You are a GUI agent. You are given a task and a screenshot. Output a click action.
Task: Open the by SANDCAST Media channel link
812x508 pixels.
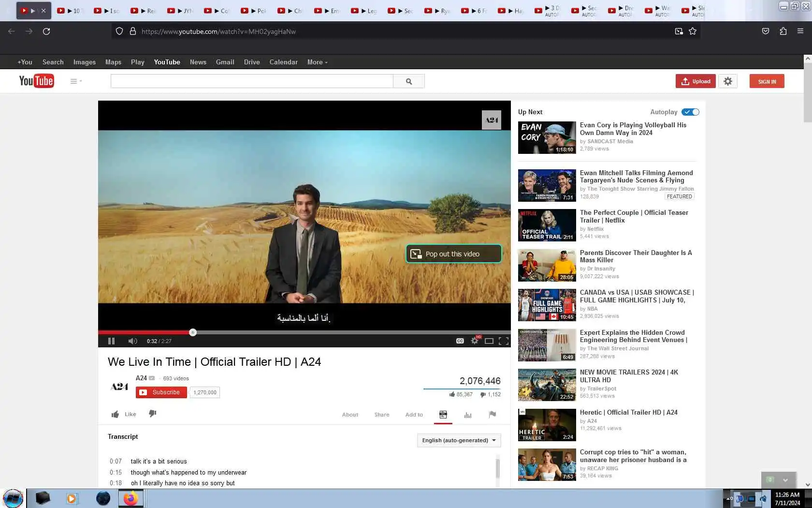coord(607,141)
